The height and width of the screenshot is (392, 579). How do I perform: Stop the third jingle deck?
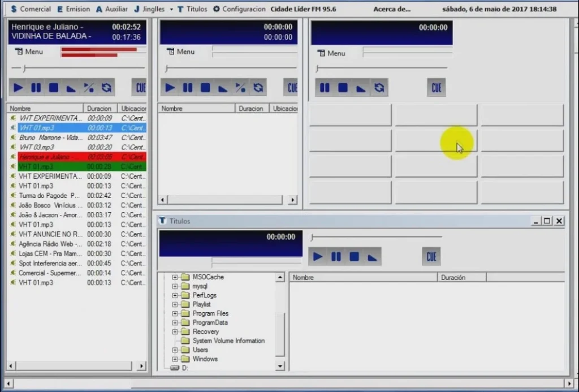tap(343, 88)
